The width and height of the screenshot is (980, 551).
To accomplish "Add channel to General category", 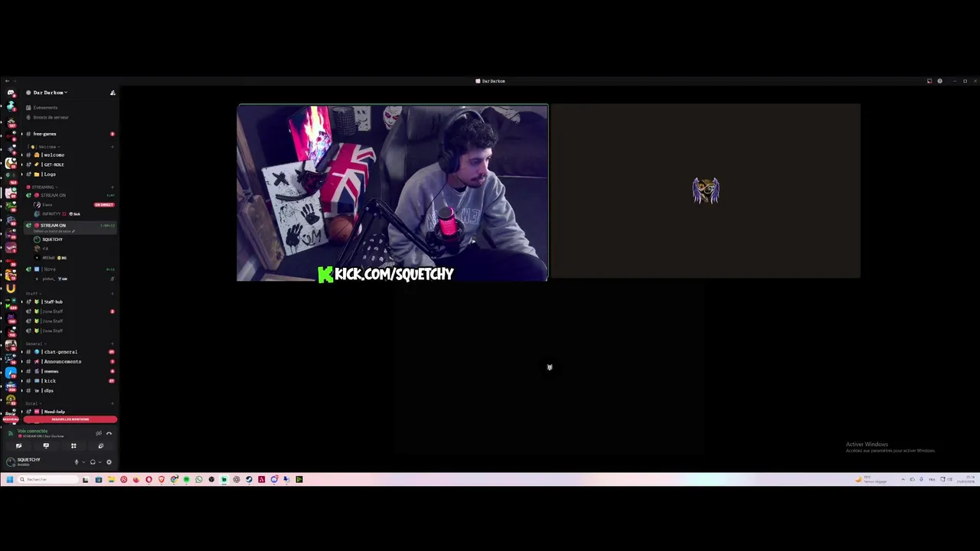I will click(113, 344).
